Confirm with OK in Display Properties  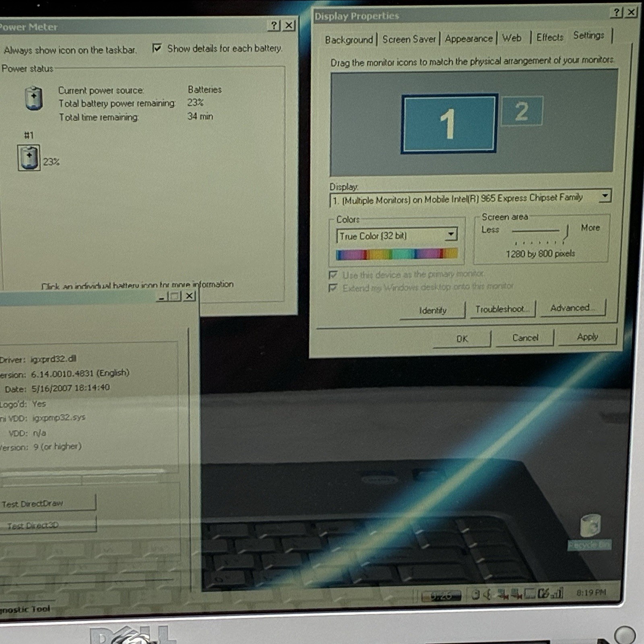coord(462,339)
